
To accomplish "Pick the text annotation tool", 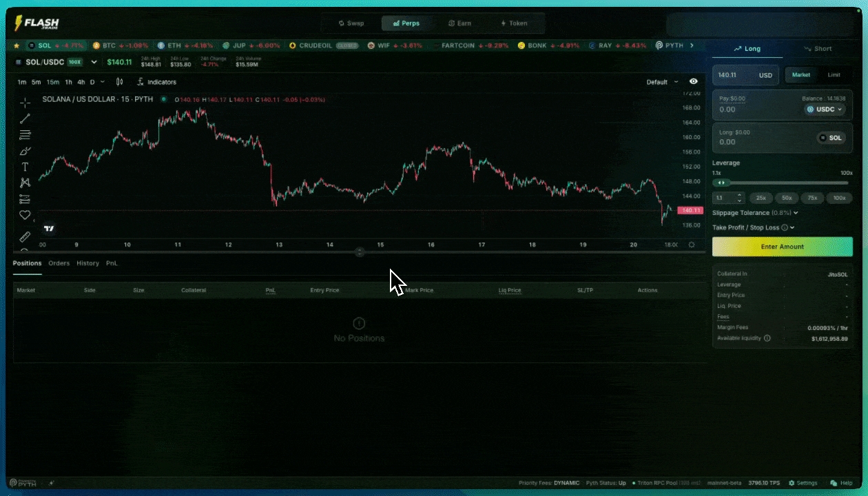I will (x=25, y=167).
